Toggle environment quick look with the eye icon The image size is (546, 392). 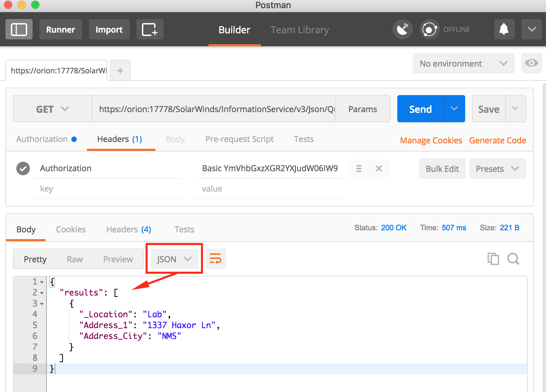coord(531,63)
